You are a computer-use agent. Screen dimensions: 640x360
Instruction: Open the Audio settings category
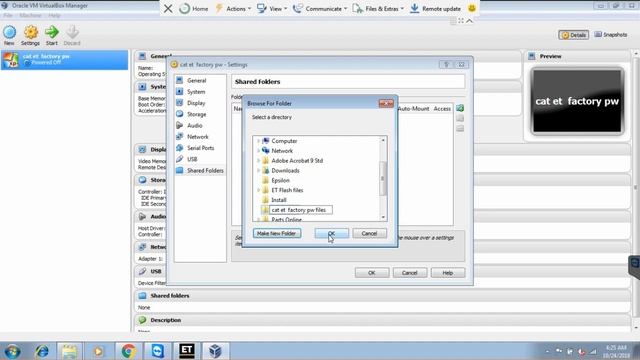pyautogui.click(x=195, y=125)
